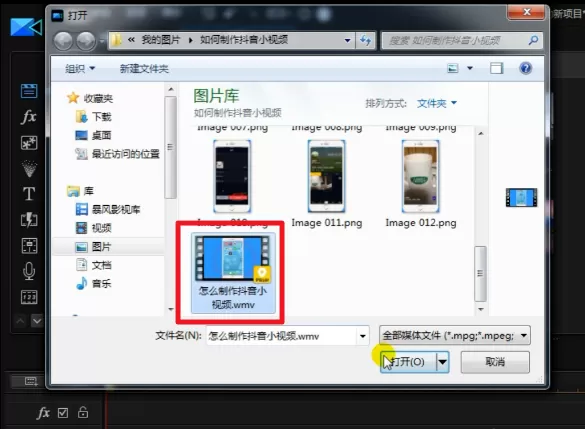Click the file list scrollbar up arrow

481,134
